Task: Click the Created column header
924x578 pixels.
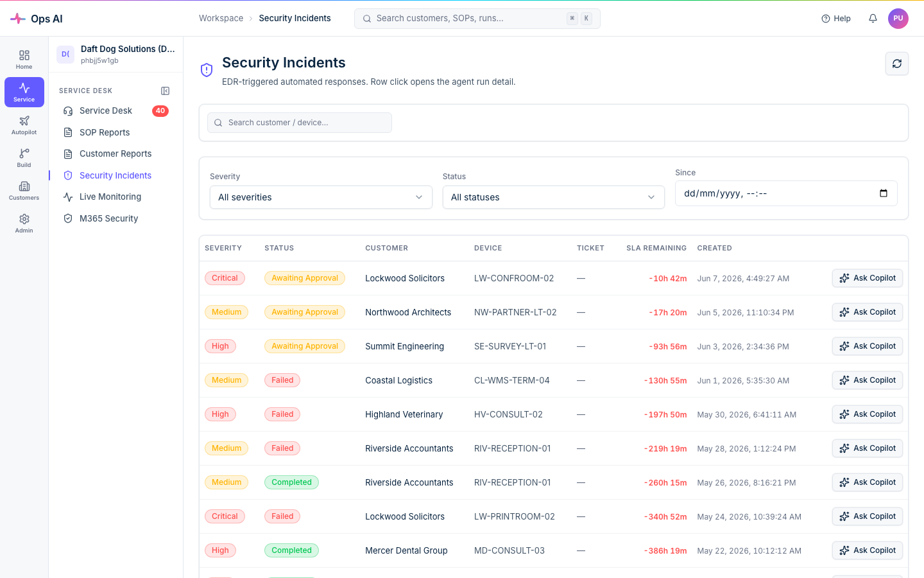Action: (x=715, y=248)
